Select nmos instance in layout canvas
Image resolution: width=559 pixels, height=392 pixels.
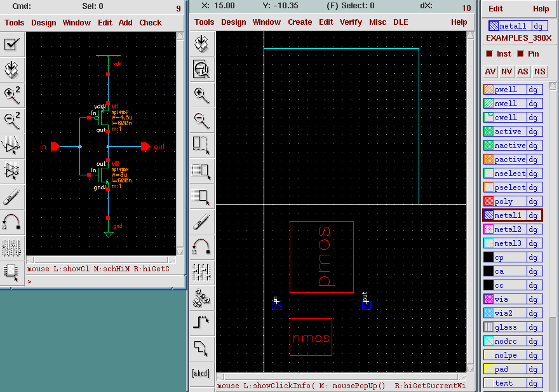pos(311,337)
